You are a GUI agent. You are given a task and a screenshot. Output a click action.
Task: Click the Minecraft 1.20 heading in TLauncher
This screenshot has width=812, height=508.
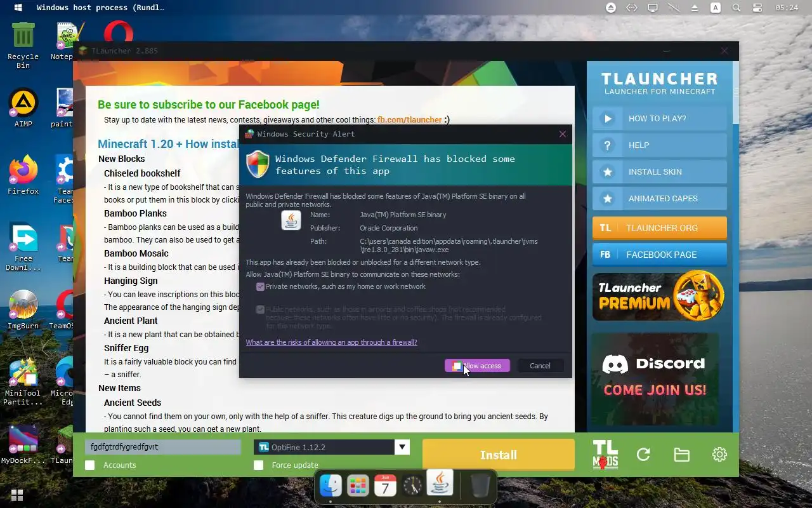pyautogui.click(x=168, y=144)
